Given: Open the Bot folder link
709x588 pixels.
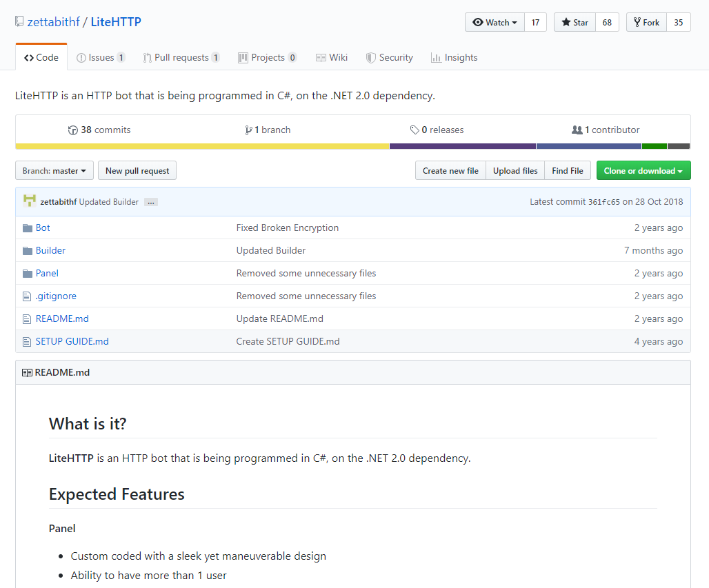Looking at the screenshot, I should tap(43, 227).
